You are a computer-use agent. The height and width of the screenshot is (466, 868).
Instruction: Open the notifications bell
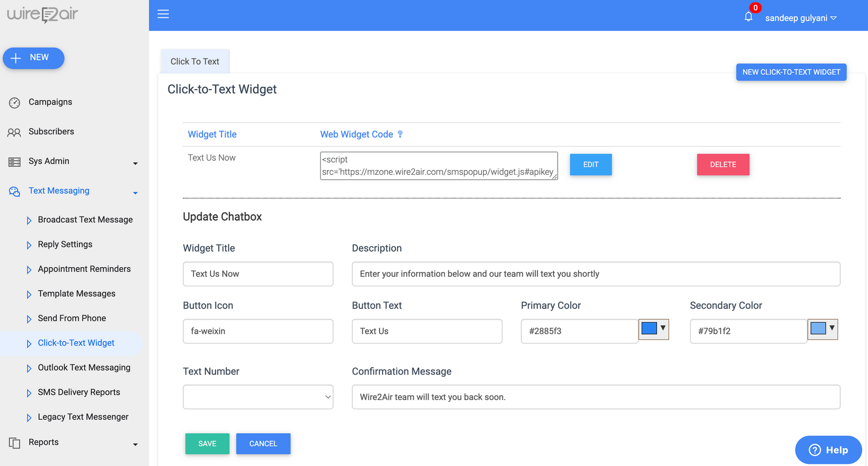pyautogui.click(x=748, y=17)
